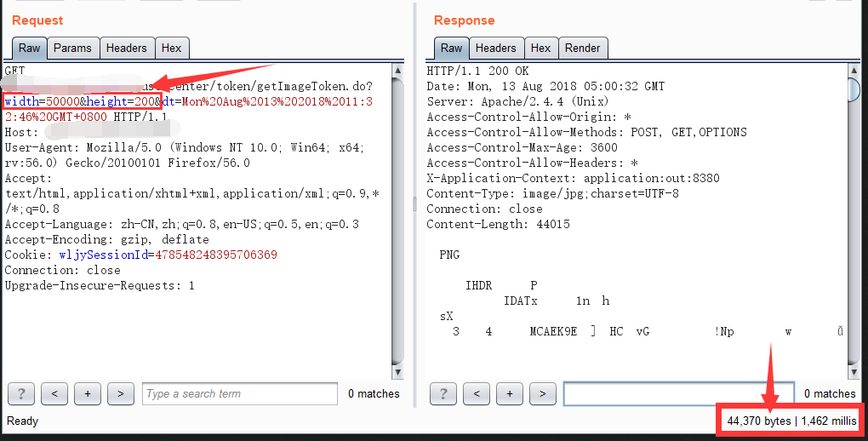
Task: Open the Request Headers tab
Action: pos(127,49)
